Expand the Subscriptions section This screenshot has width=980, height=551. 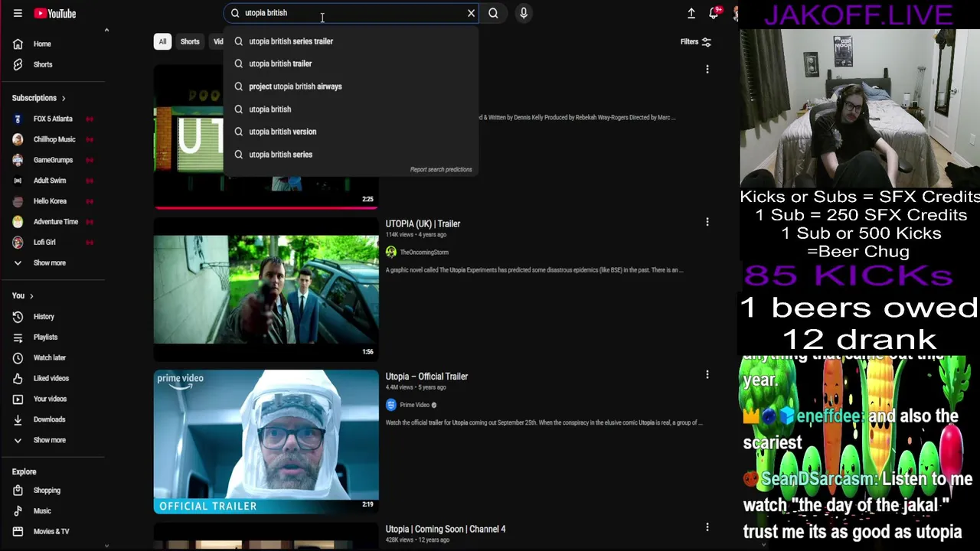point(39,98)
